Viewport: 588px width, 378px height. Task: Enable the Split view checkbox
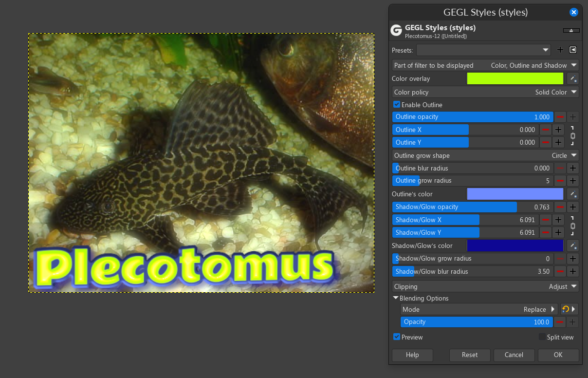[x=542, y=337]
